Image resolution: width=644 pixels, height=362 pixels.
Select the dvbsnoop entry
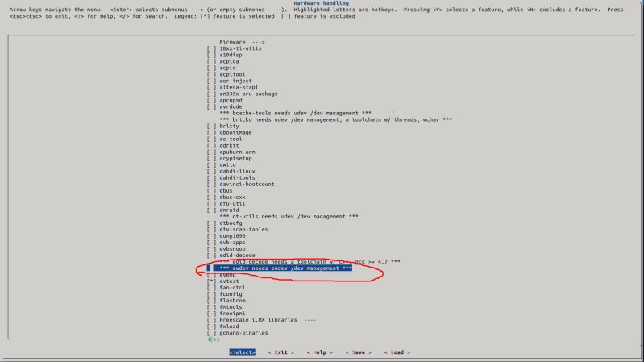coord(232,249)
